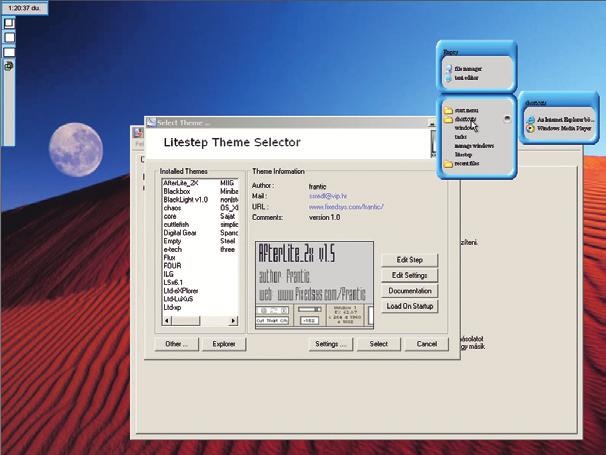Click the Edit Settings button
Viewport: 606px width, 455px height.
[x=410, y=276]
